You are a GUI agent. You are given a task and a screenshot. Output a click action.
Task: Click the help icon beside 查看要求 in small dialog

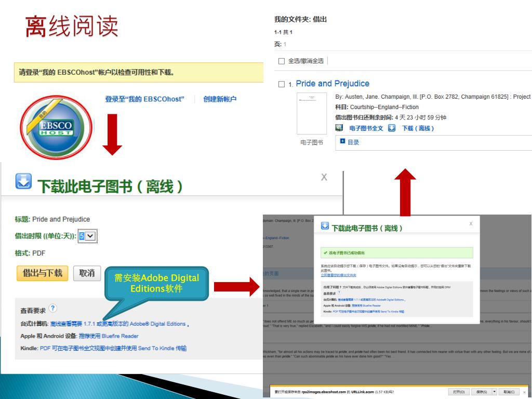[339, 292]
